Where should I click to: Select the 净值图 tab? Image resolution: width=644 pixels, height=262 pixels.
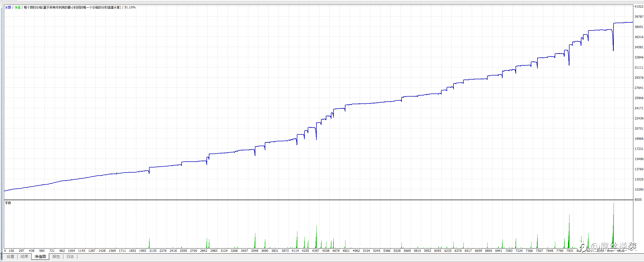pyautogui.click(x=40, y=257)
